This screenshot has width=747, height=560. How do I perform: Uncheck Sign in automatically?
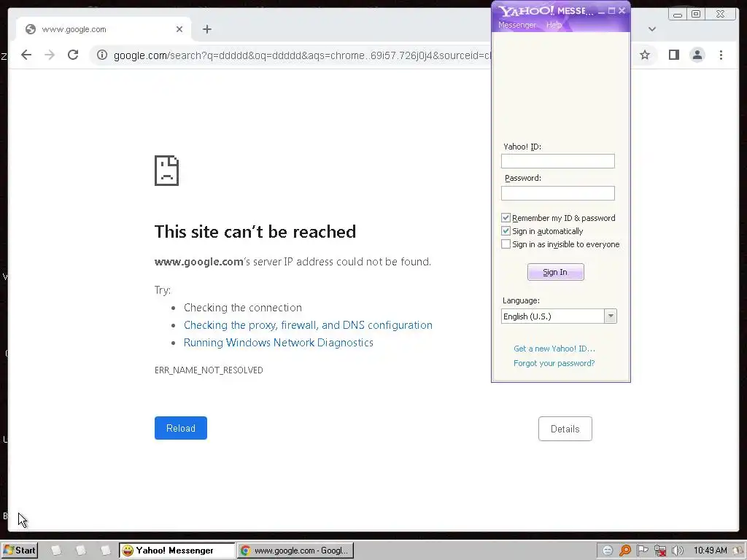506,231
